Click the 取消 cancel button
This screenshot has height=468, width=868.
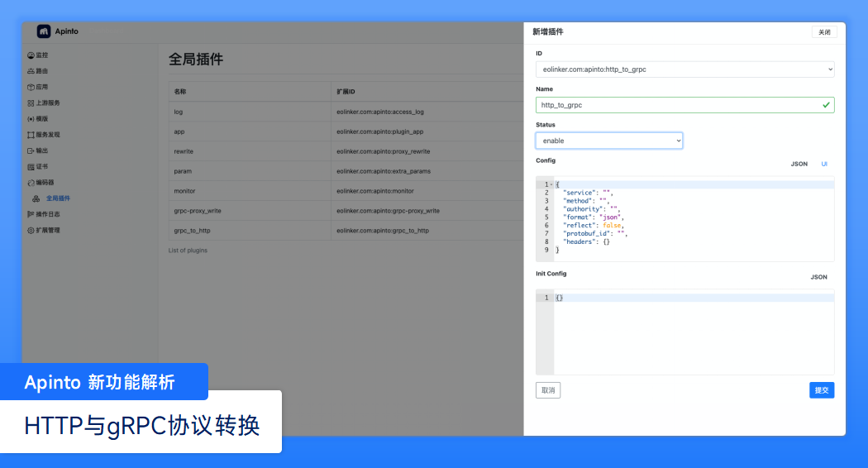[548, 390]
